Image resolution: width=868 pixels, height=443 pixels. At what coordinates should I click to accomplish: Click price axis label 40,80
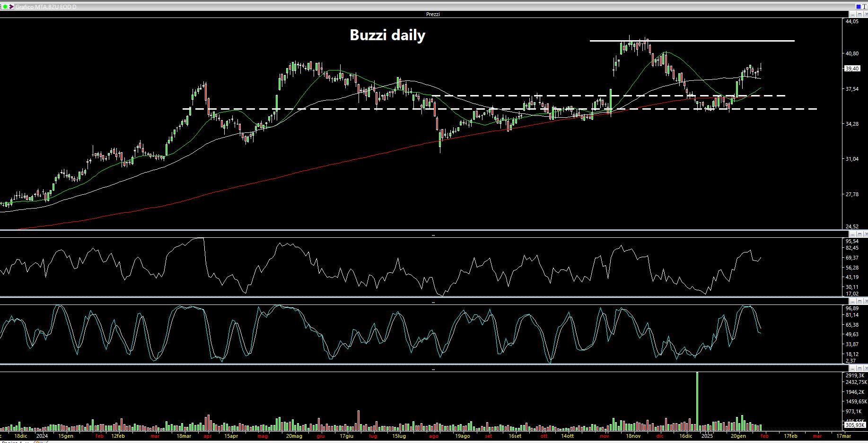pyautogui.click(x=852, y=53)
